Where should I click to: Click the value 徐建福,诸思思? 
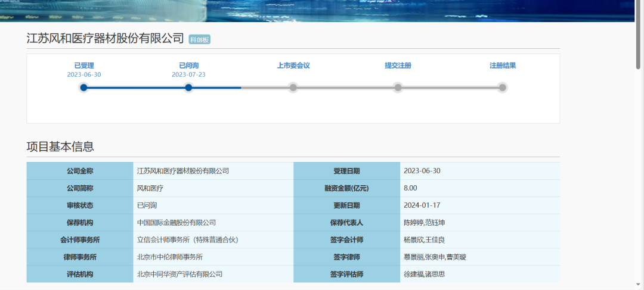tap(425, 275)
